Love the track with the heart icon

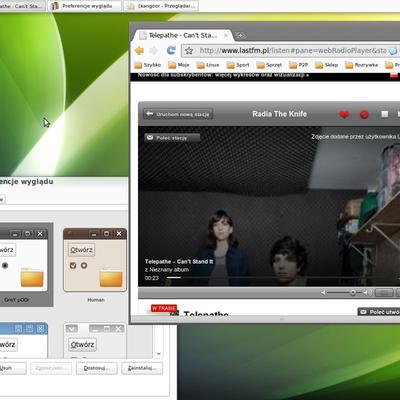pyautogui.click(x=344, y=114)
